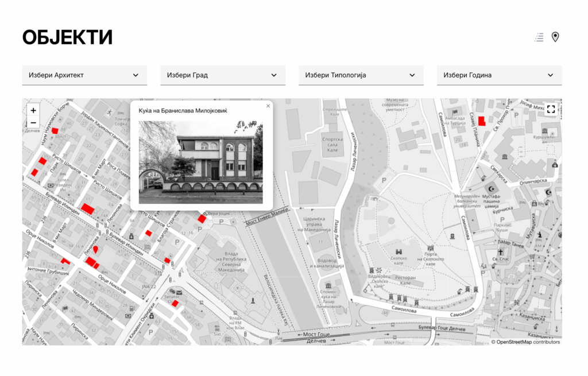The image size is (588, 376).
Task: Select the red marker on Наум Наумовски Борче
Action: pos(55,131)
